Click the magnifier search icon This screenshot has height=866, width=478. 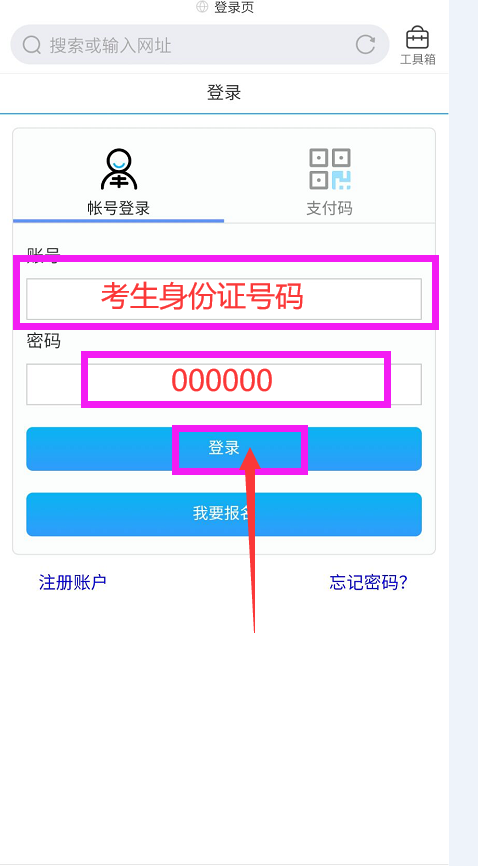32,45
